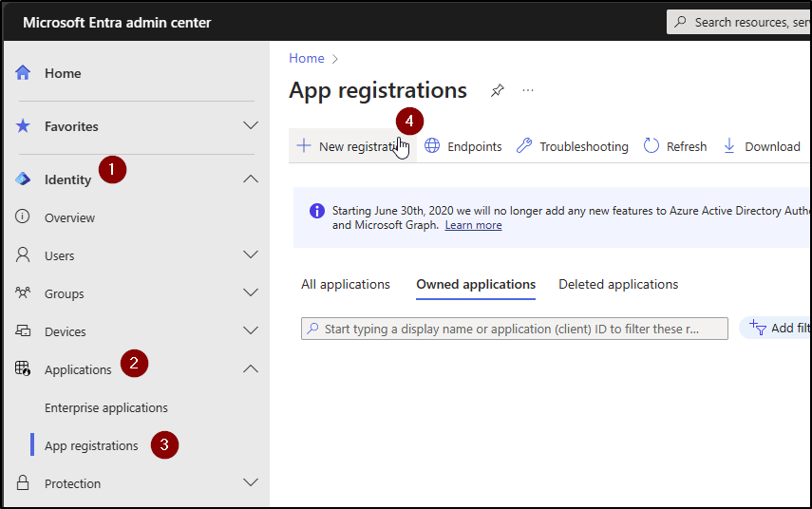Click the Devices label in sidebar
The height and width of the screenshot is (509, 812).
[x=65, y=331]
